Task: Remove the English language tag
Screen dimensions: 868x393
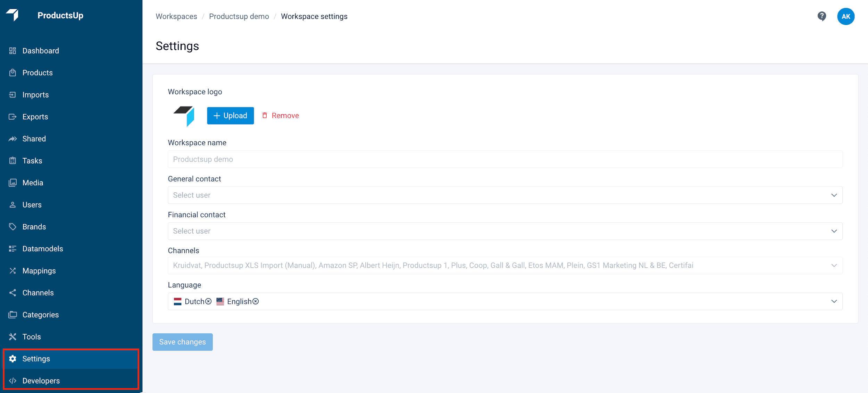Action: click(256, 301)
